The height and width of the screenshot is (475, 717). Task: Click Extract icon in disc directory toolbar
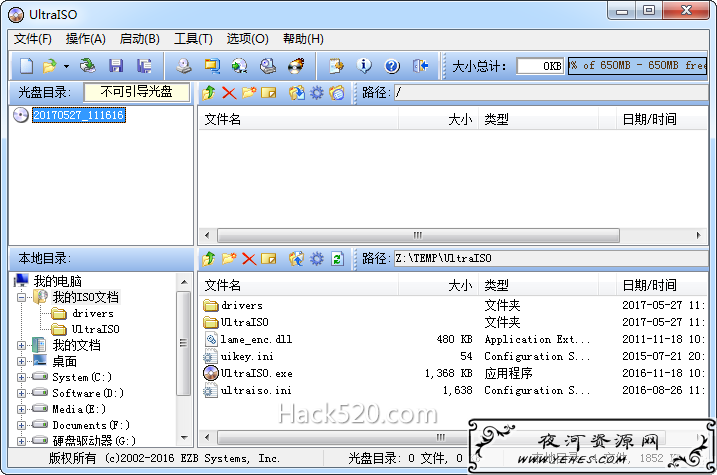pyautogui.click(x=296, y=93)
